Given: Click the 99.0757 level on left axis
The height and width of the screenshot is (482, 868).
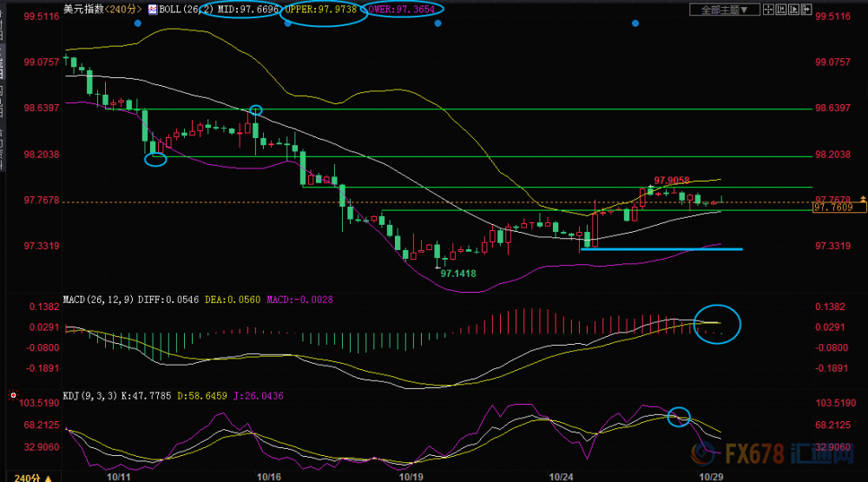Looking at the screenshot, I should pos(42,62).
